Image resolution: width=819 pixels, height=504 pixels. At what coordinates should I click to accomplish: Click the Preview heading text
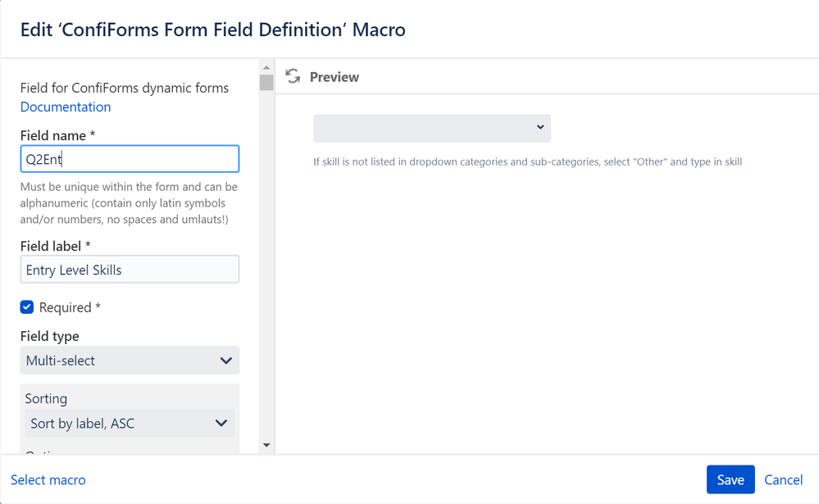334,77
